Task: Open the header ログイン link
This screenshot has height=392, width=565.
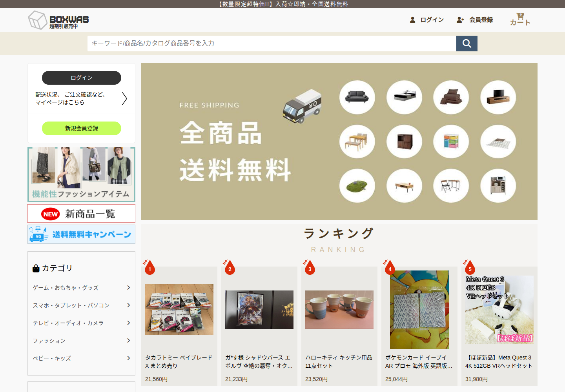Action: click(432, 20)
